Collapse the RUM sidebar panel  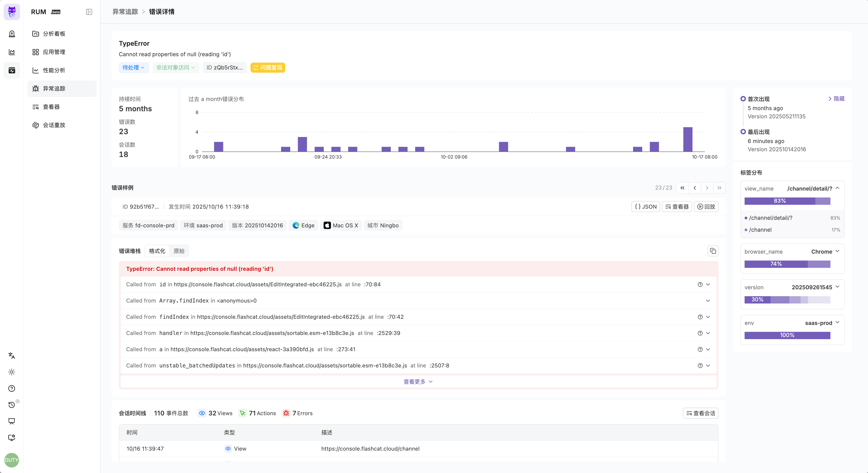[89, 12]
